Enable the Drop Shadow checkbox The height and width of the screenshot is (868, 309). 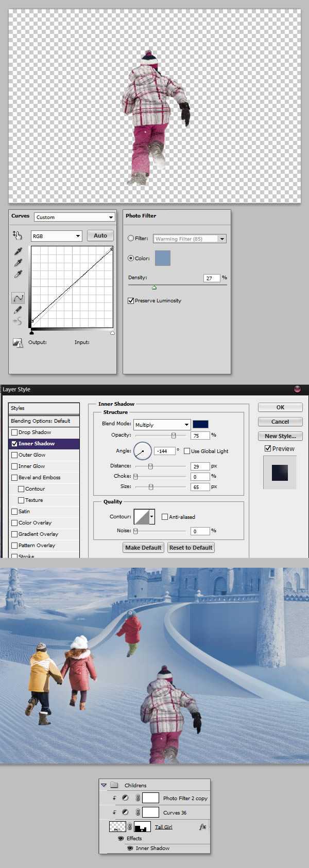(x=14, y=432)
